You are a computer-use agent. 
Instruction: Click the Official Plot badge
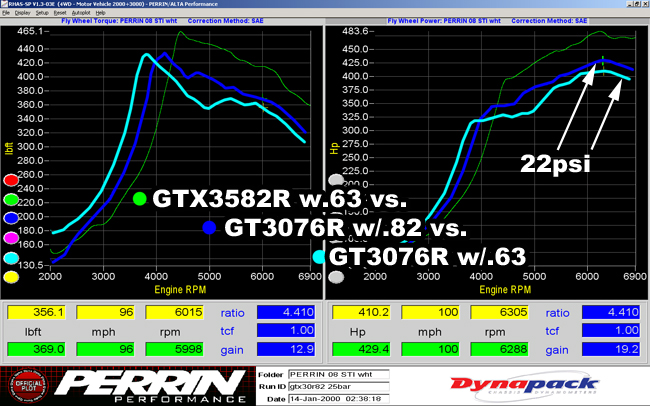(29, 386)
